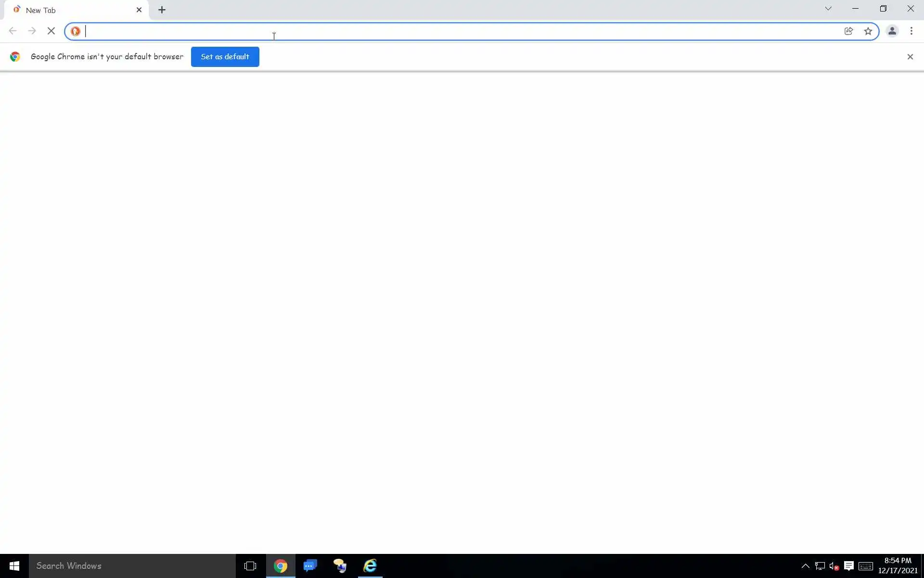Image resolution: width=924 pixels, height=578 pixels.
Task: Open the profile avatar menu
Action: pyautogui.click(x=892, y=31)
